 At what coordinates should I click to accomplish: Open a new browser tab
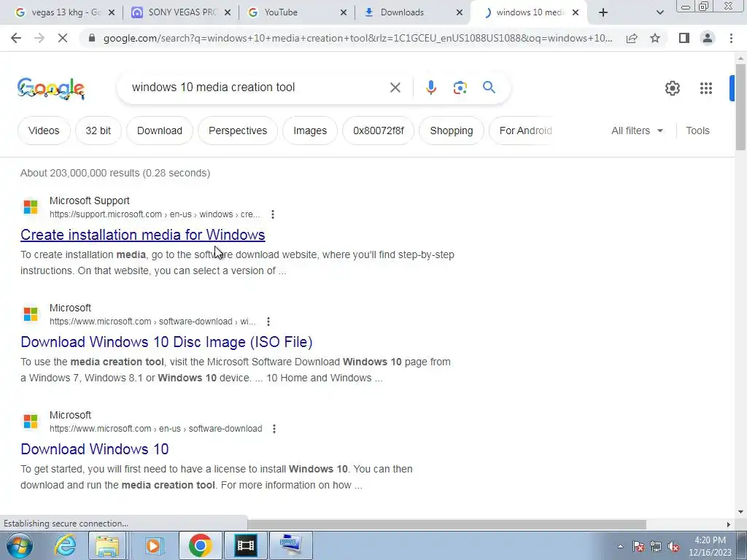(x=603, y=12)
